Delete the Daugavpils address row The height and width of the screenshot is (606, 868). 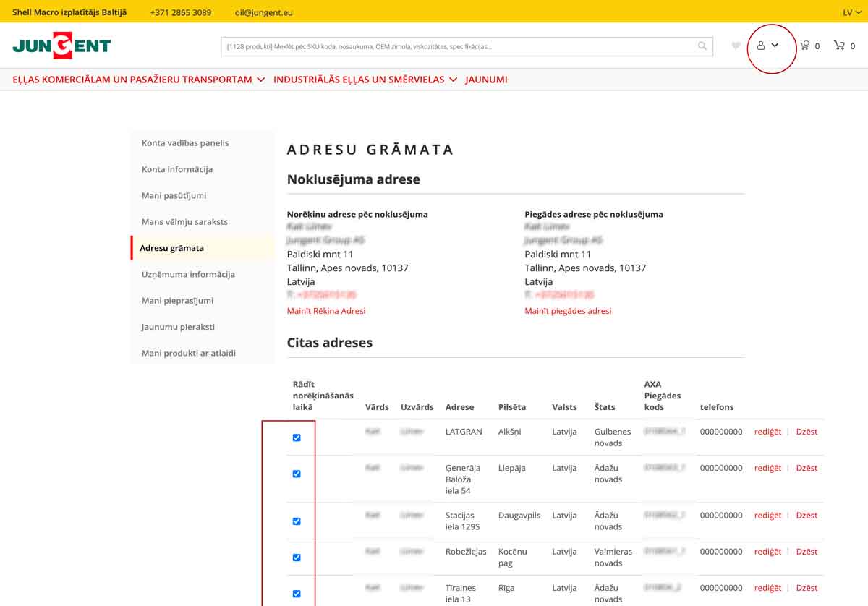click(x=807, y=516)
